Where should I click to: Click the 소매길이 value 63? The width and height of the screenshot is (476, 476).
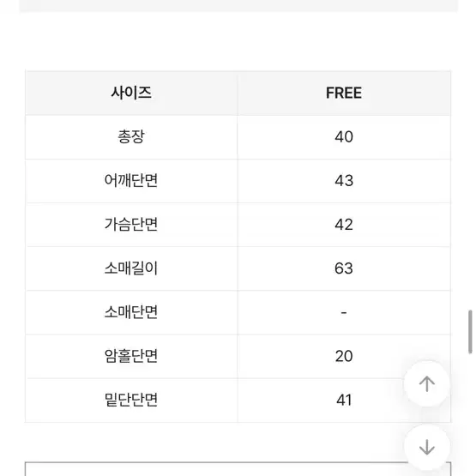pos(344,268)
